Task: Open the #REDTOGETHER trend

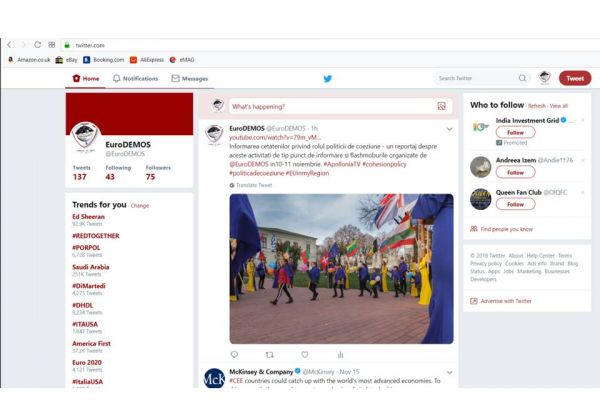Action: pos(96,236)
